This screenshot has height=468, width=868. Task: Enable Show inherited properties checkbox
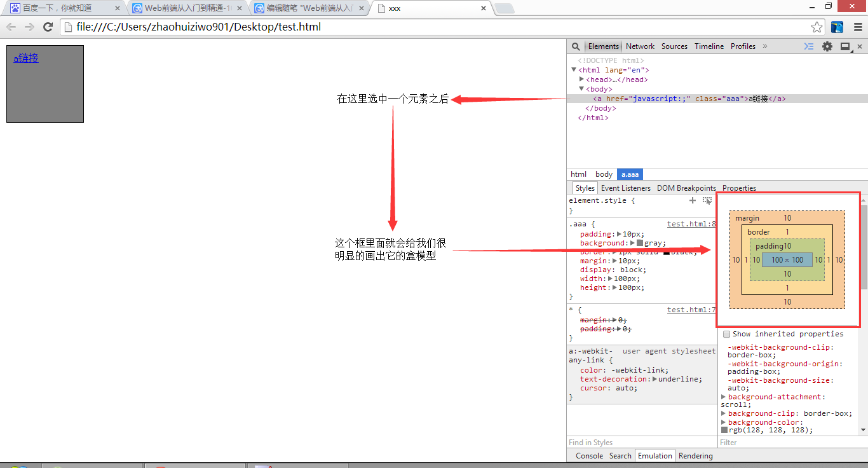click(x=726, y=334)
